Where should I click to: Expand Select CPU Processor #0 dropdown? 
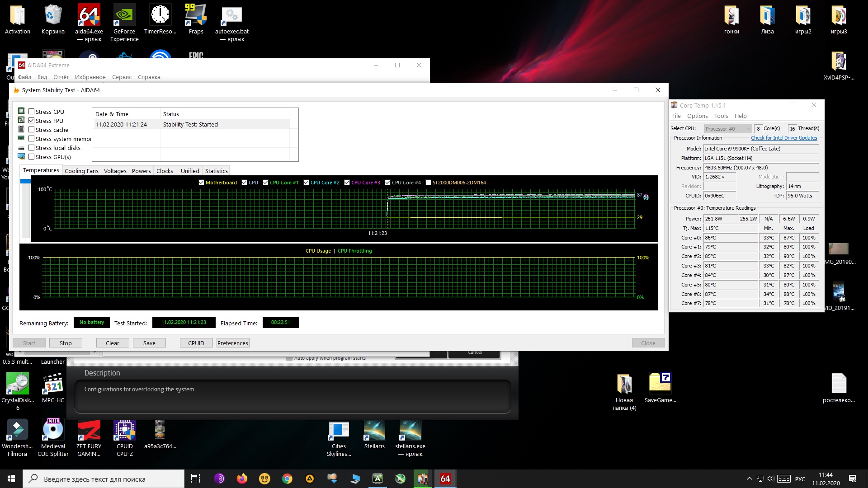click(727, 129)
